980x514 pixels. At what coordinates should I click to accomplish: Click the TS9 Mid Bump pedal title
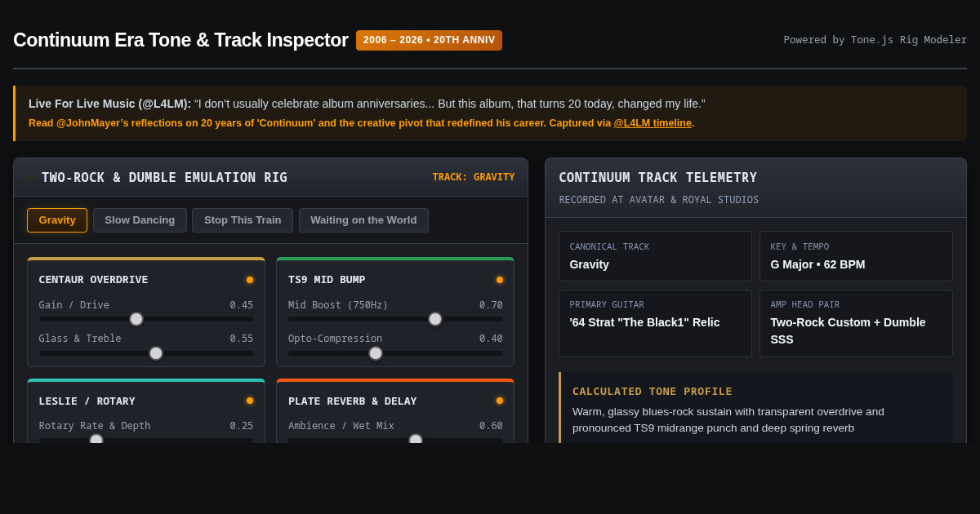point(327,280)
